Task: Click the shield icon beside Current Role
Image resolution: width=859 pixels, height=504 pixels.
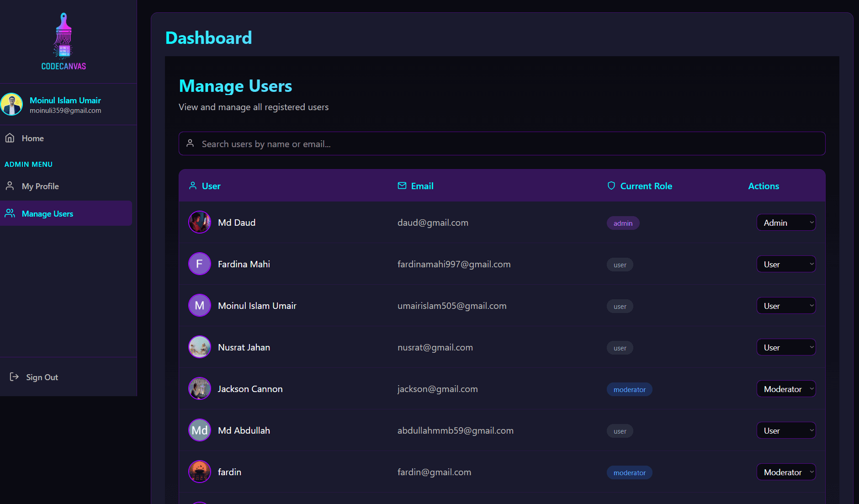Action: click(611, 186)
